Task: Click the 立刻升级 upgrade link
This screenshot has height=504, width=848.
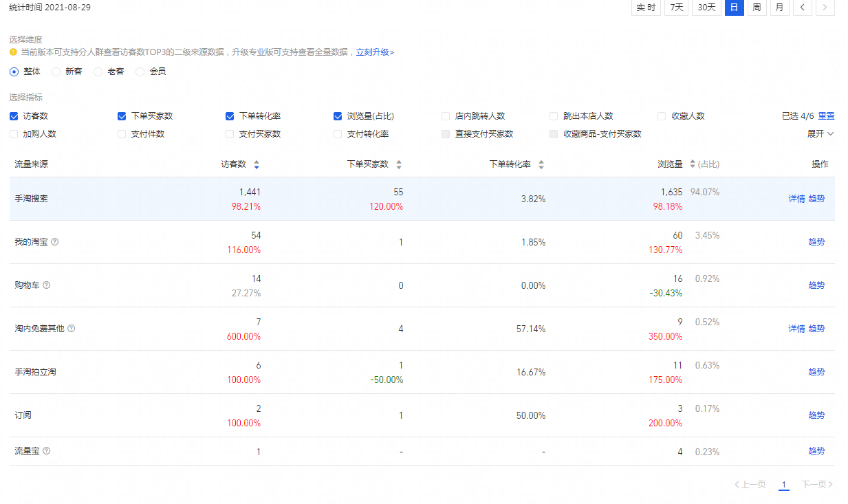Action: click(x=375, y=52)
